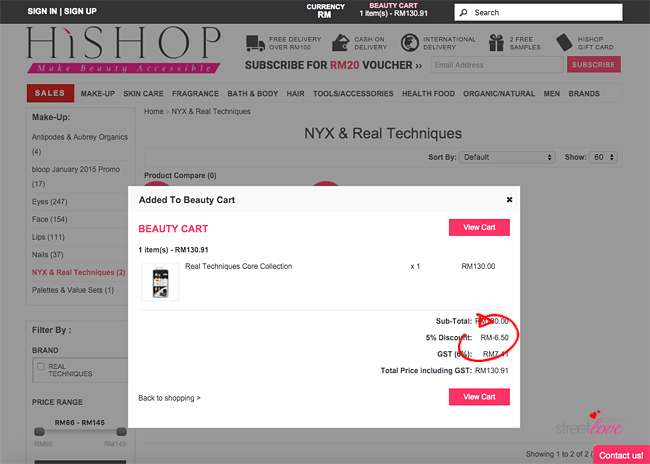Click the upper View Cart button
The image size is (650, 464).
(479, 227)
